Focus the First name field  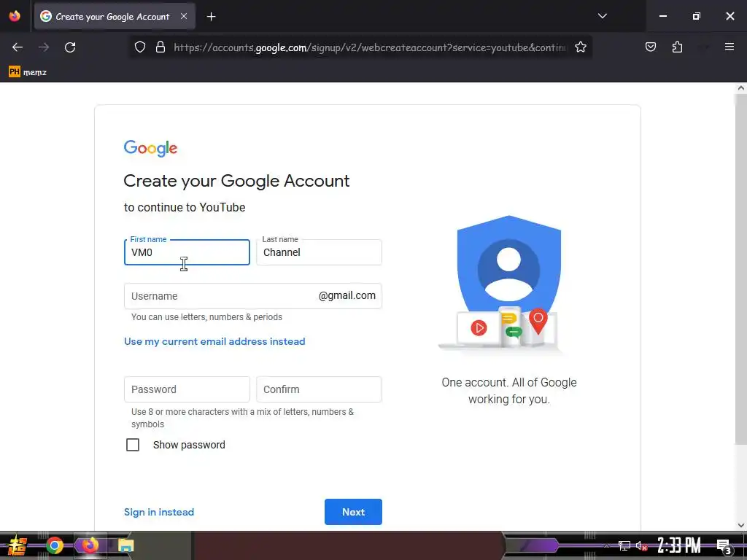187,252
